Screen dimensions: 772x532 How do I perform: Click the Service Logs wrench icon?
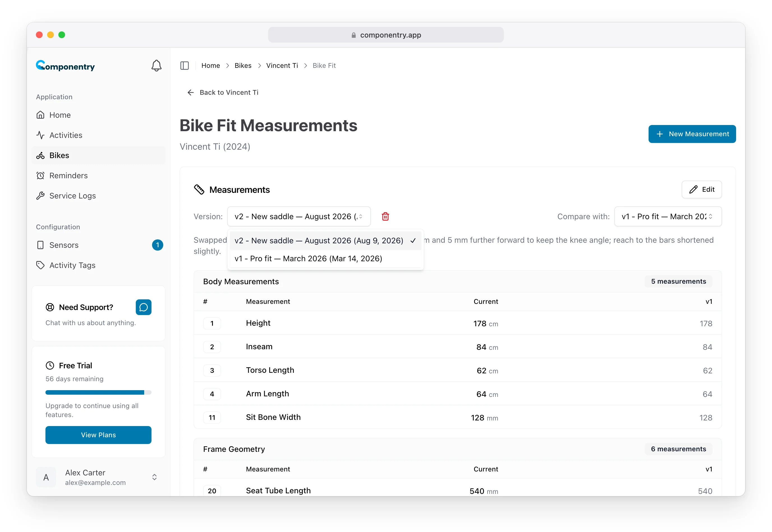[40, 196]
